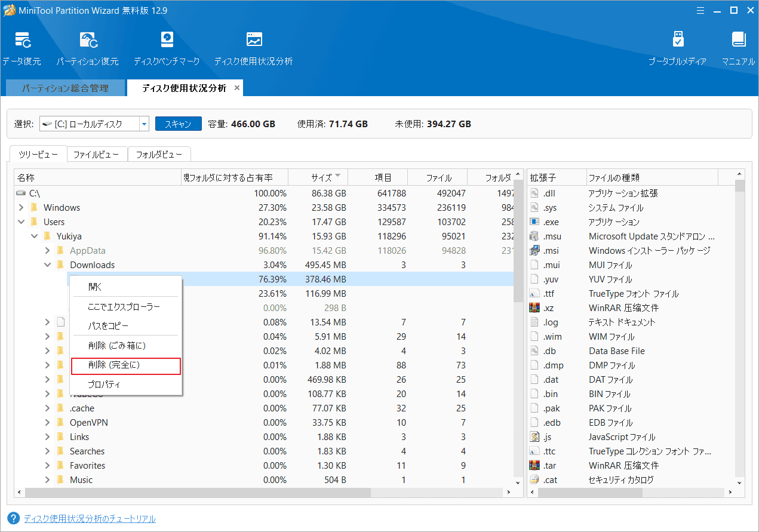Click the .ttc font collection icon

[x=535, y=451]
